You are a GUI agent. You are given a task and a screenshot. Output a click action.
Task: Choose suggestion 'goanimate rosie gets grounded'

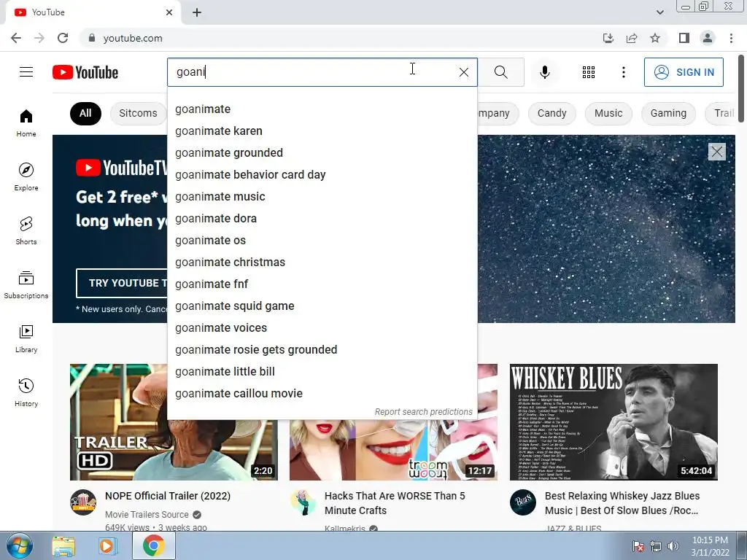tap(322, 350)
